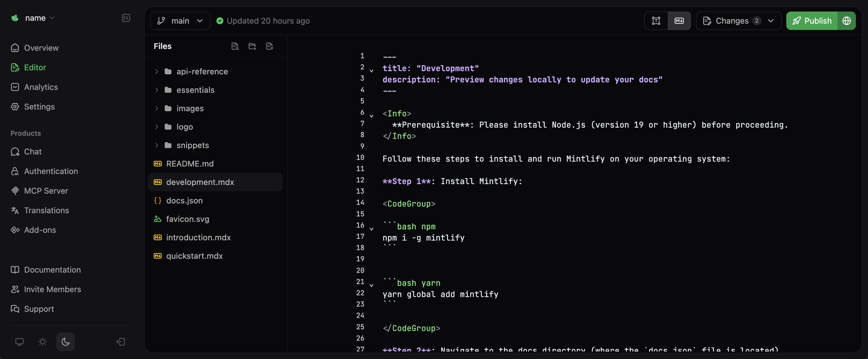Switch to the Analytics section
Viewport: 868px width, 359px height.
pos(41,87)
